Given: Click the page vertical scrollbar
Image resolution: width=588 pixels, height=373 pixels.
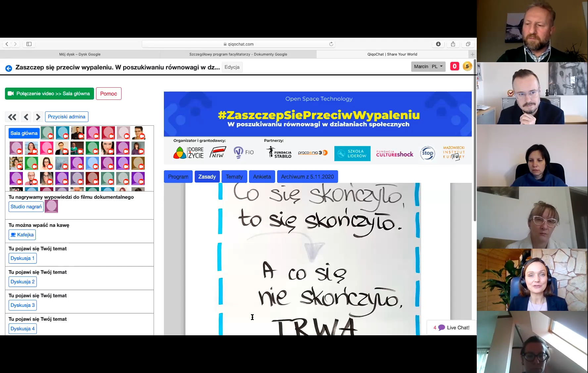Looking at the screenshot, I should (x=475, y=141).
